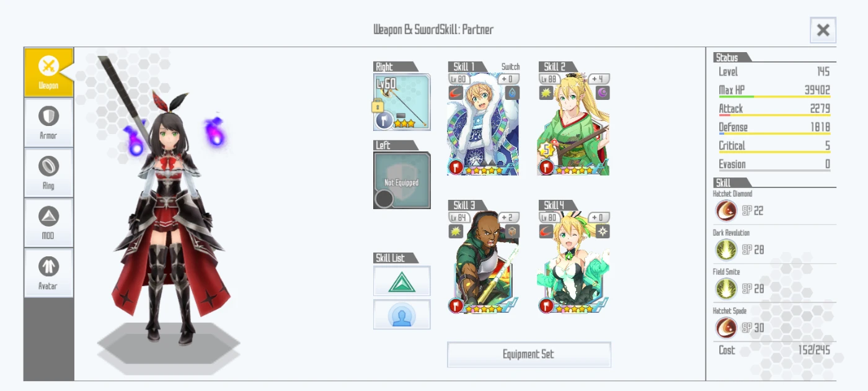Click the green triangle Skill List icon
Viewport: 868px width, 391px height.
[402, 281]
